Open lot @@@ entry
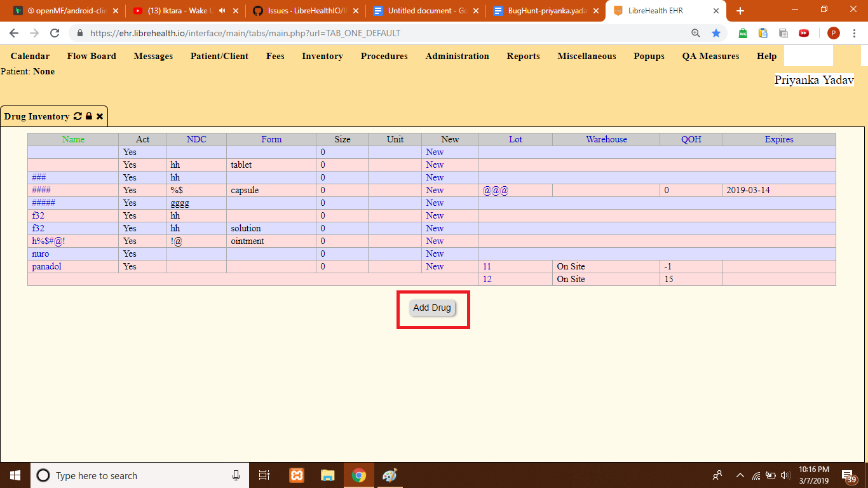The height and width of the screenshot is (488, 868). [496, 190]
